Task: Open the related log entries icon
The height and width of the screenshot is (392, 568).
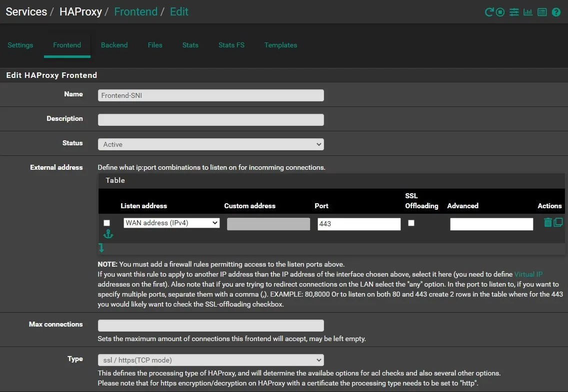Action: click(542, 12)
